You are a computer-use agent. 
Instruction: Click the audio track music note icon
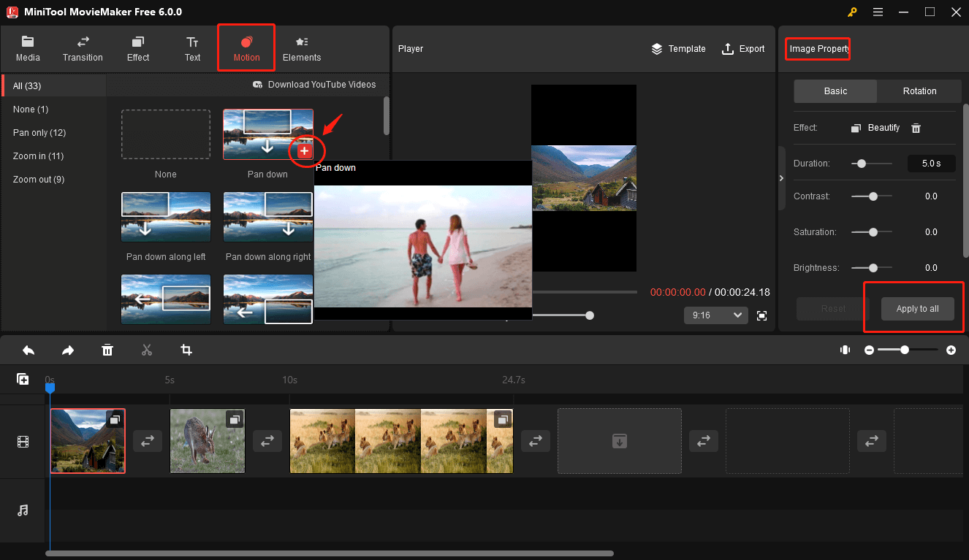(23, 510)
